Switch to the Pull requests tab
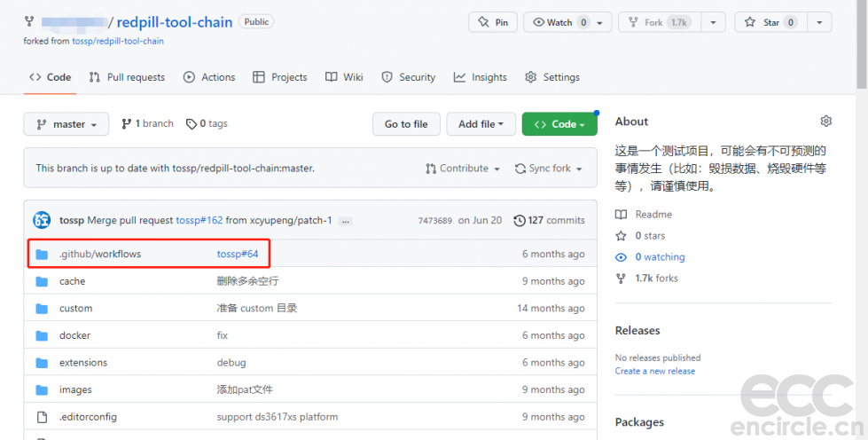 click(x=127, y=77)
